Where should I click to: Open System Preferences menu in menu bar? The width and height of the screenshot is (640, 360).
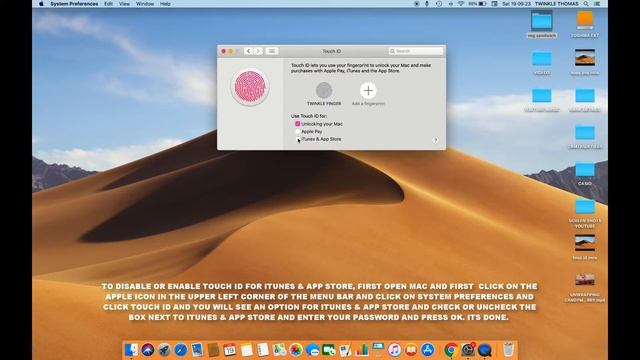74,4
